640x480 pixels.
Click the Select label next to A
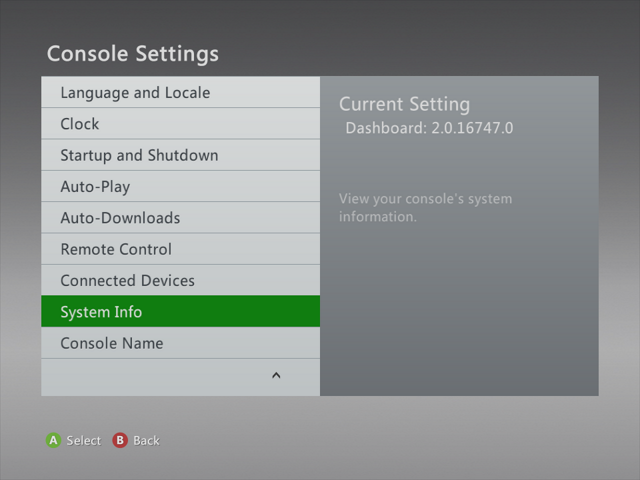83,441
